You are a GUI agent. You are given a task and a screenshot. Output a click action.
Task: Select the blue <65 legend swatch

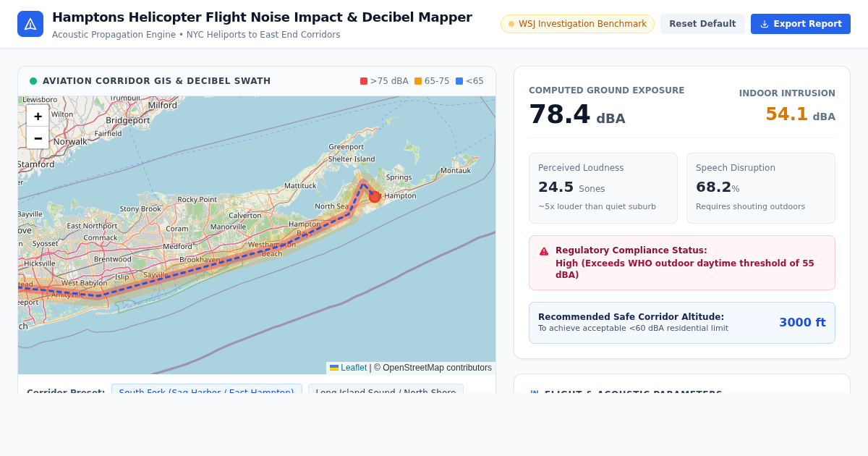pos(459,81)
